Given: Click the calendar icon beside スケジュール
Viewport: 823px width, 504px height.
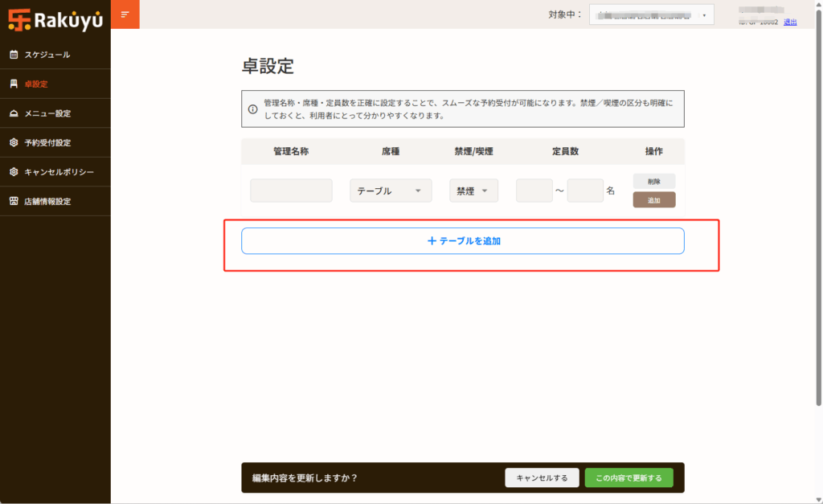Looking at the screenshot, I should (x=13, y=55).
